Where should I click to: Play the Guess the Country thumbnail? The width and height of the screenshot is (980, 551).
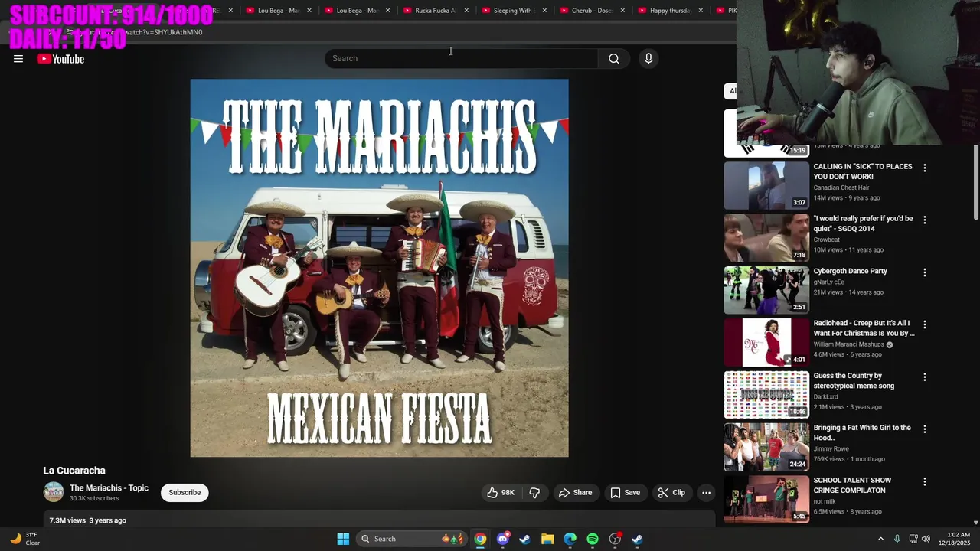click(x=766, y=395)
